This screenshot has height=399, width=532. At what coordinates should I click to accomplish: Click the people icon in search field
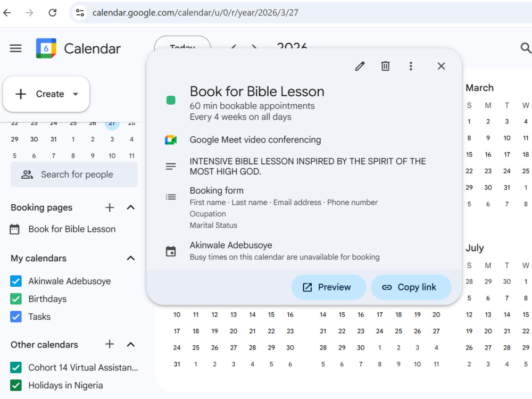click(27, 174)
